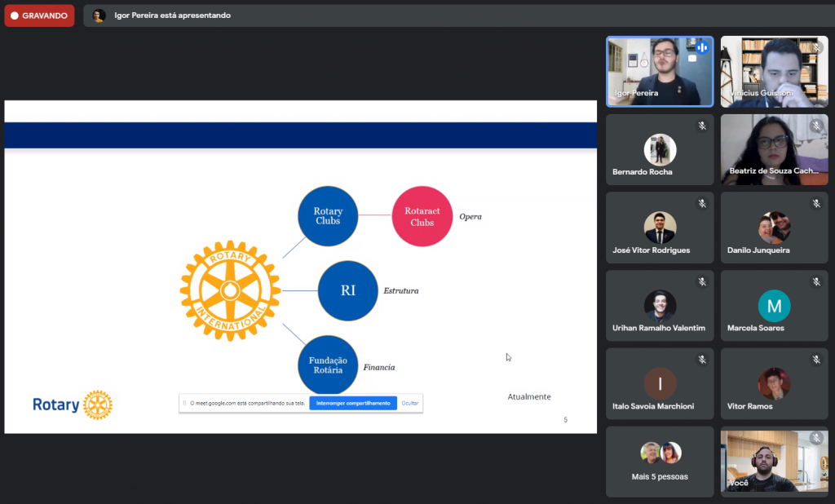The width and height of the screenshot is (835, 504).
Task: Click the presenter avatar in the top banner
Action: pyautogui.click(x=99, y=15)
